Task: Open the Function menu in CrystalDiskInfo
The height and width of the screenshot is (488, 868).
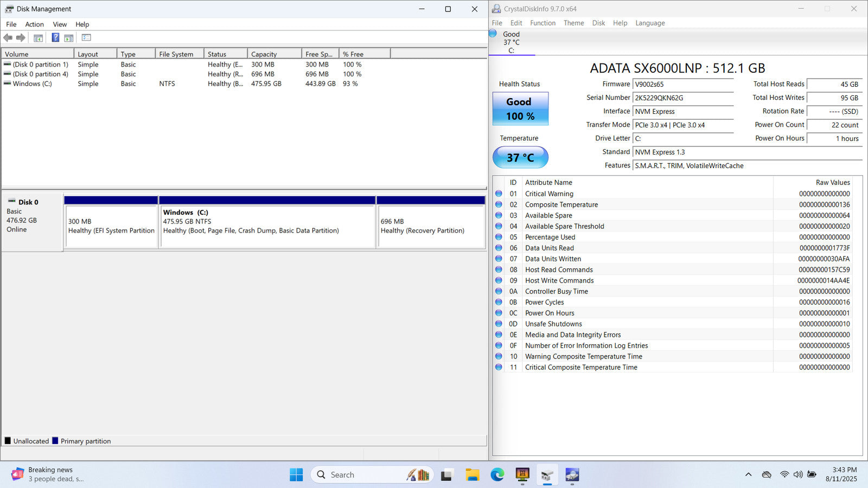Action: 542,23
